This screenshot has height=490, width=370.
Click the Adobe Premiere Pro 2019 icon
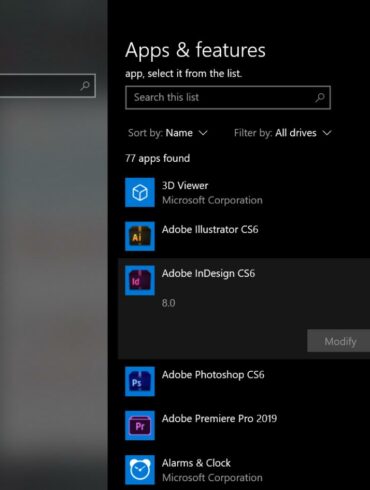click(x=140, y=425)
